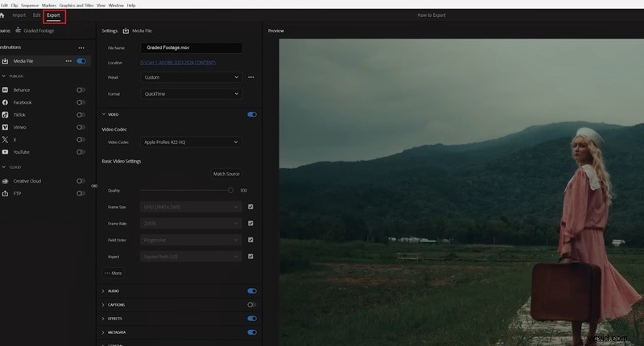
Task: Open Video Codec Apple ProRes dropdown
Action: pos(191,142)
